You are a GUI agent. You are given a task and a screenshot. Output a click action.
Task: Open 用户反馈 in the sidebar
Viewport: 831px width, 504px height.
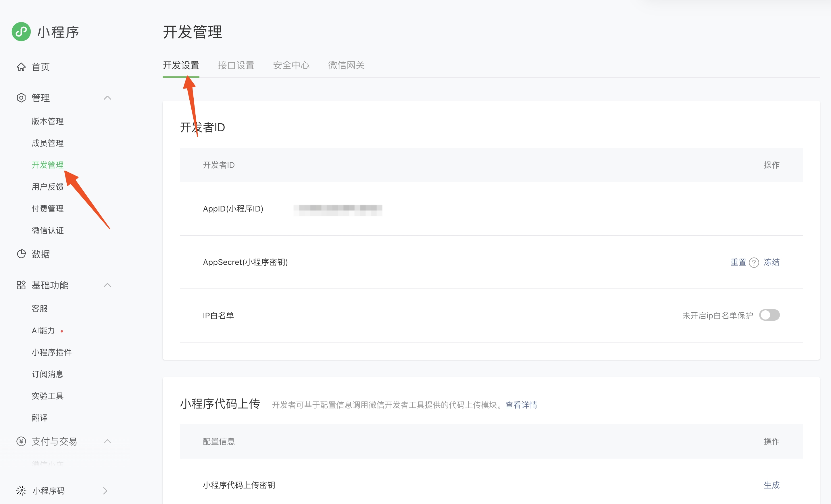coord(47,186)
